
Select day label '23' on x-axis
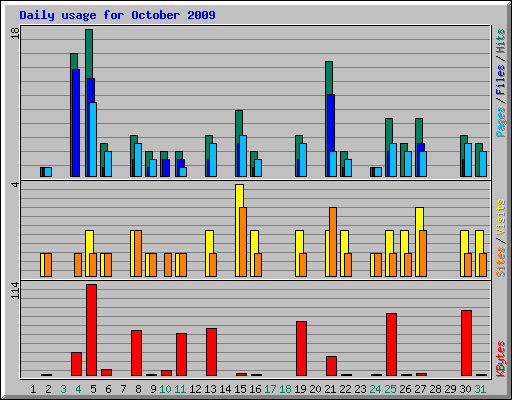[360, 389]
